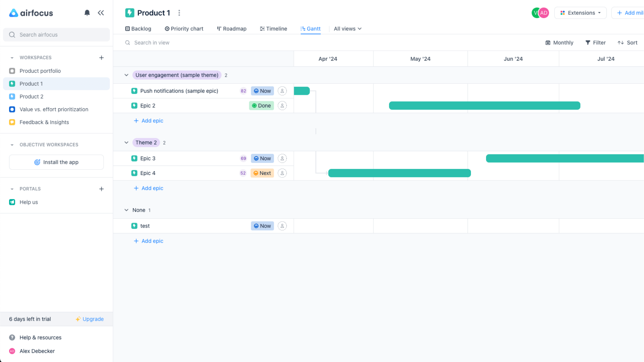Open Now status of Push notifications
Viewport: 644px width, 362px height.
pyautogui.click(x=262, y=91)
